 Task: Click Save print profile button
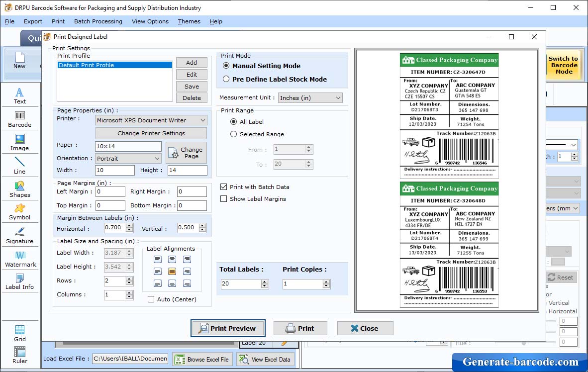[x=192, y=86]
